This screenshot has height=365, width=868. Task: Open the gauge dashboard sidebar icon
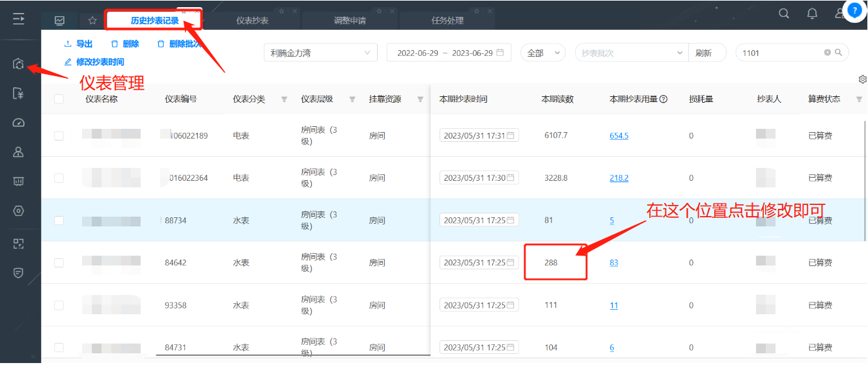[x=19, y=123]
